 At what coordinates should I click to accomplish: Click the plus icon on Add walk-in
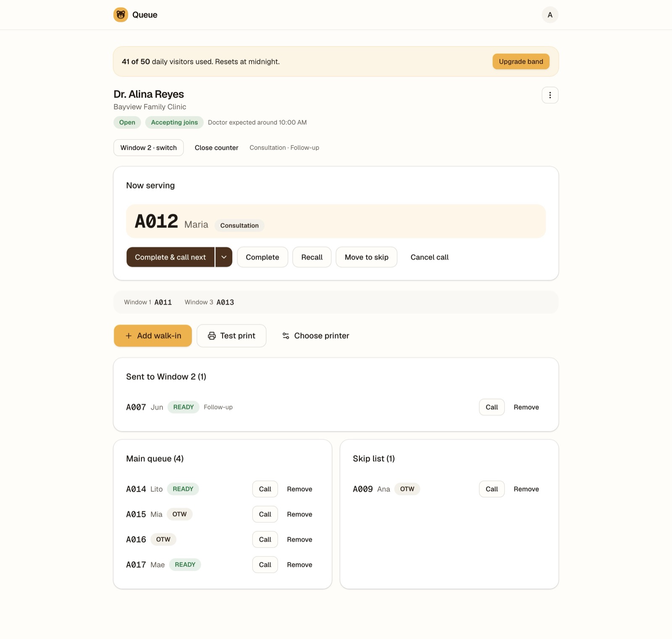pos(129,336)
